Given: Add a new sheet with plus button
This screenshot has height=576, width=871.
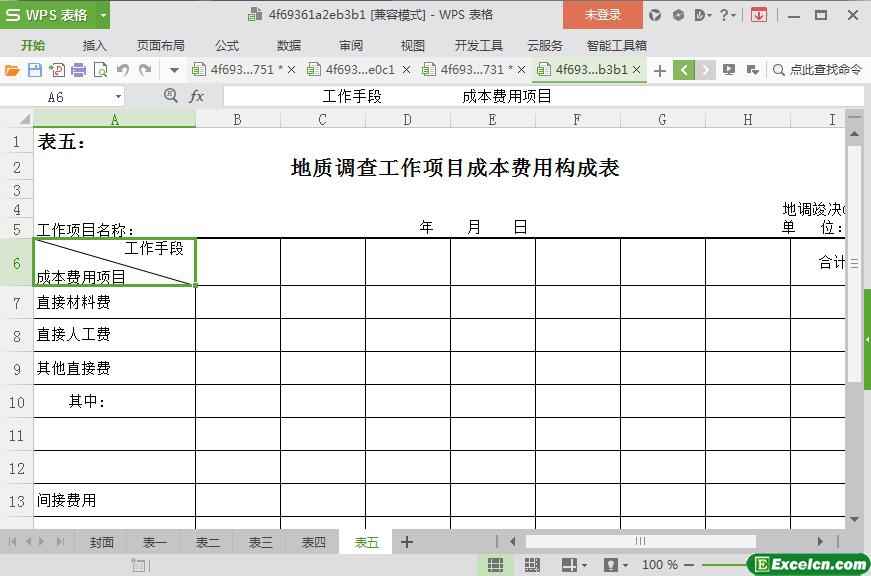Looking at the screenshot, I should [x=407, y=542].
